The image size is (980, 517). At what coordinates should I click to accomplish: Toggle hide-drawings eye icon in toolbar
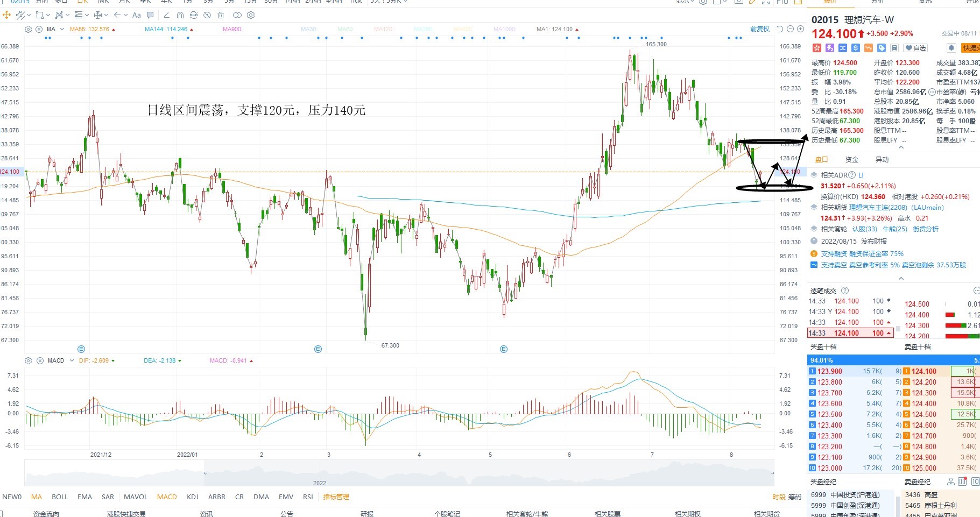click(207, 15)
